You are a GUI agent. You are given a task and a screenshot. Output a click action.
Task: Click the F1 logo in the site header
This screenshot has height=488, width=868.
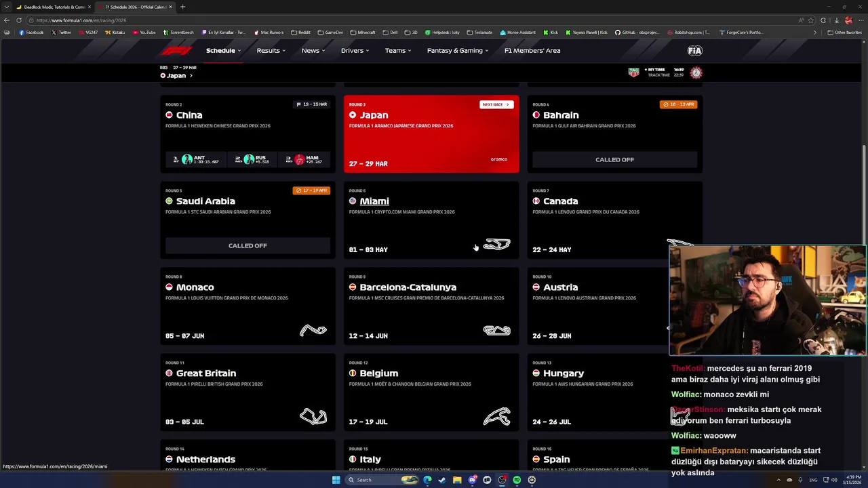click(x=176, y=50)
